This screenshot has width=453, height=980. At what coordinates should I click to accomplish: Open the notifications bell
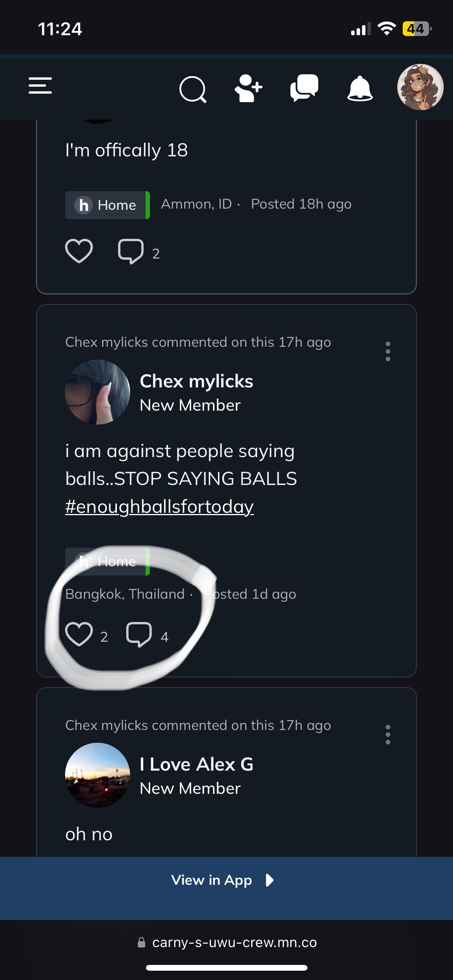360,89
